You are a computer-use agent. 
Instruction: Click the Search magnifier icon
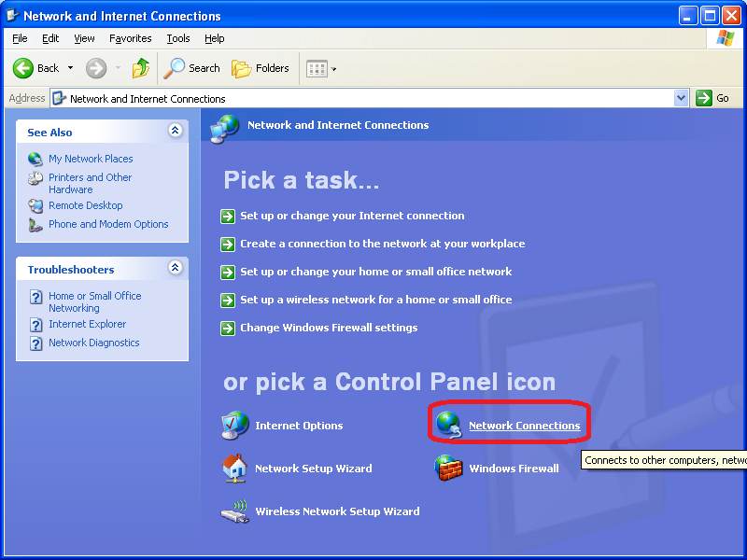point(175,68)
